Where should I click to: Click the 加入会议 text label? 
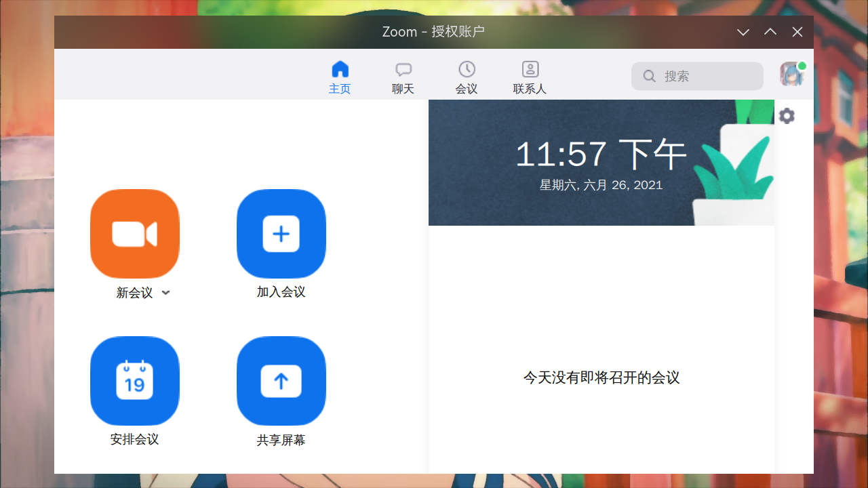(x=281, y=292)
